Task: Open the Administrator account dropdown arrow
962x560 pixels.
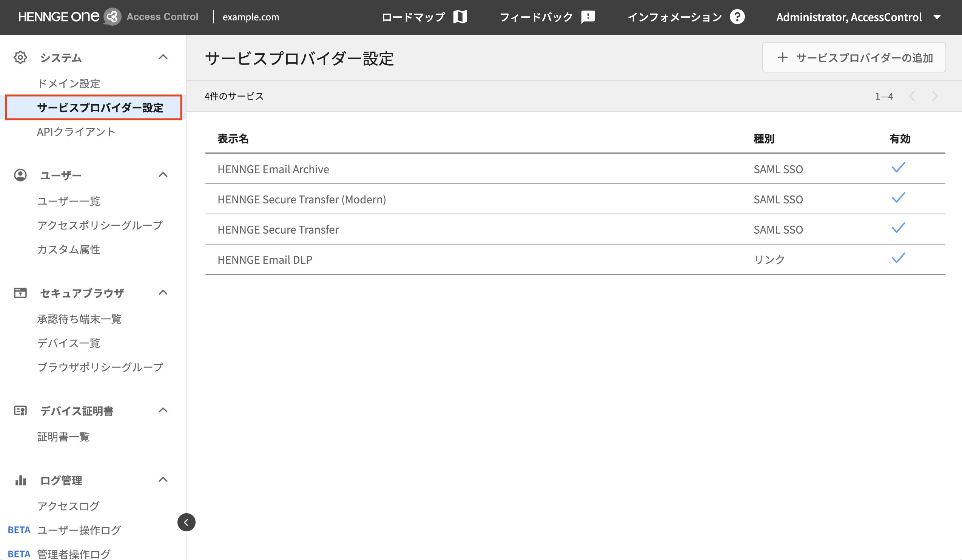Action: pyautogui.click(x=937, y=17)
